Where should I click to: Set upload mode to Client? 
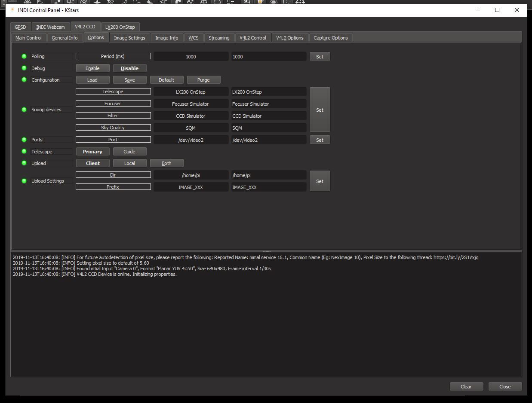(92, 163)
